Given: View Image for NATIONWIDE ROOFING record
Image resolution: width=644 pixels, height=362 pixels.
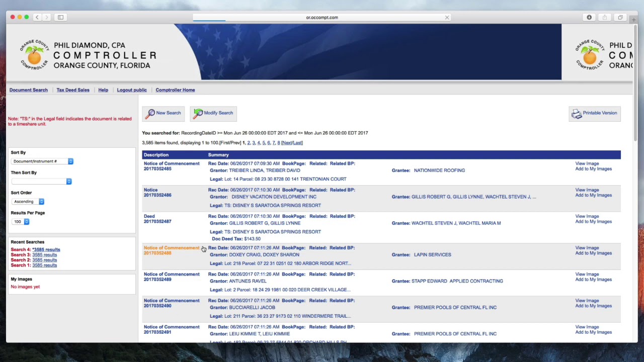Looking at the screenshot, I should click(587, 163).
